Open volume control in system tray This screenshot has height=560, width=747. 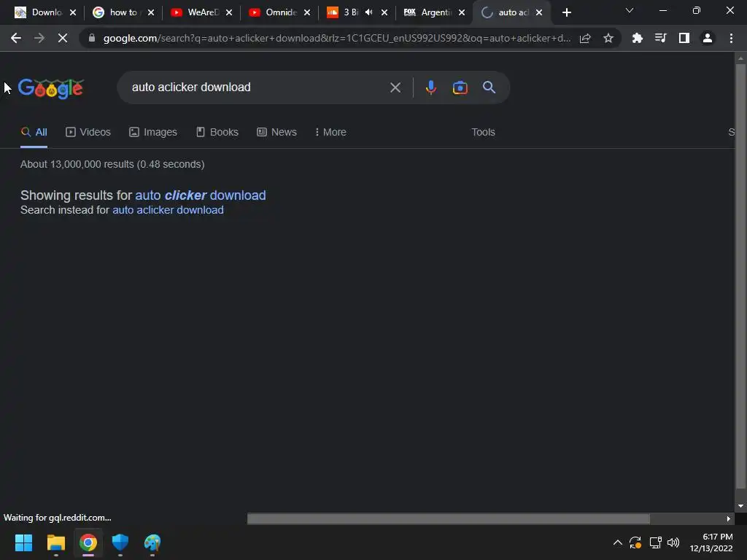point(673,542)
